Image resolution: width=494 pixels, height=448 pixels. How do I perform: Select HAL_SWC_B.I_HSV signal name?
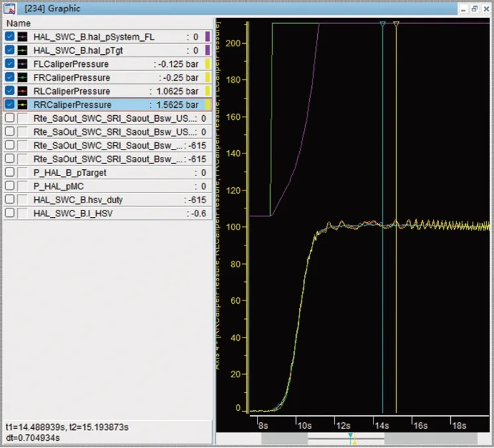click(73, 213)
